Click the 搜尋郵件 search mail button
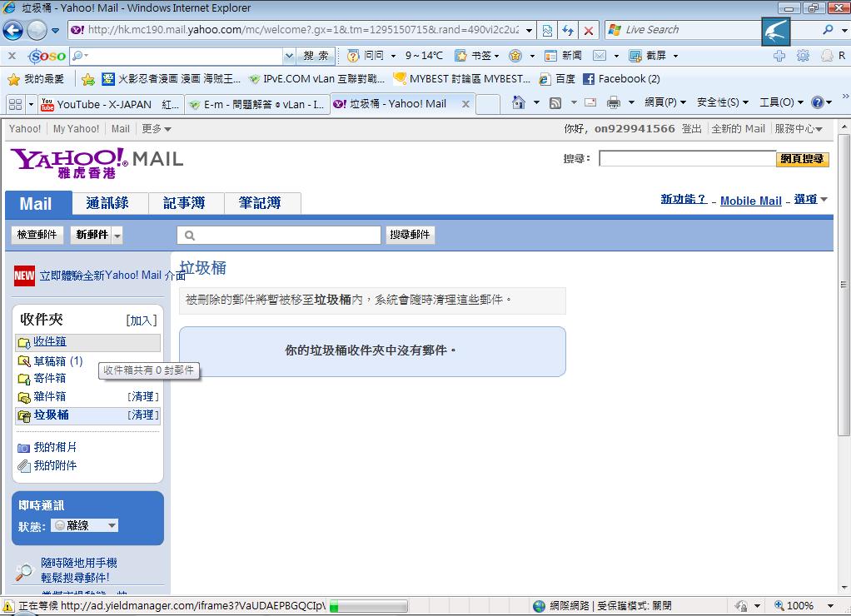This screenshot has width=851, height=616. [x=410, y=235]
